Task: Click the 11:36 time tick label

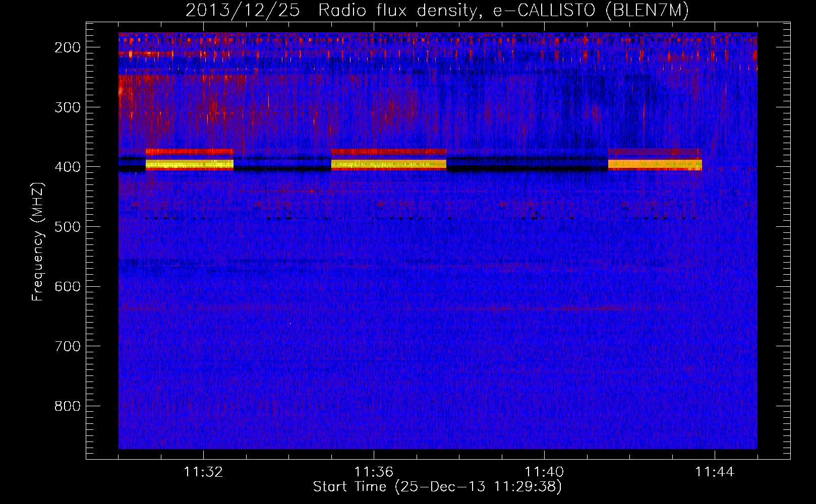Action: point(374,472)
